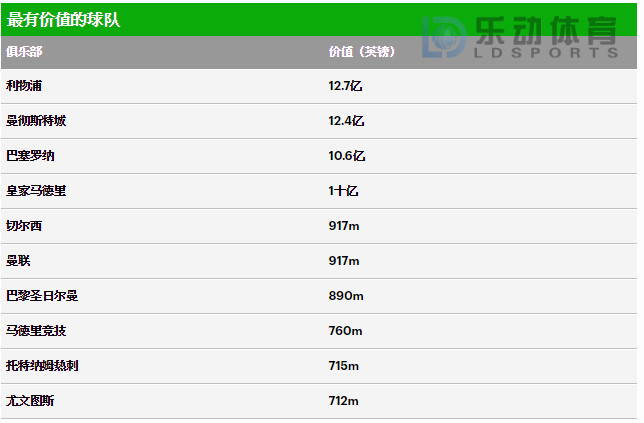Select the 马德里竞技 club name
644x423 pixels.
(x=36, y=331)
